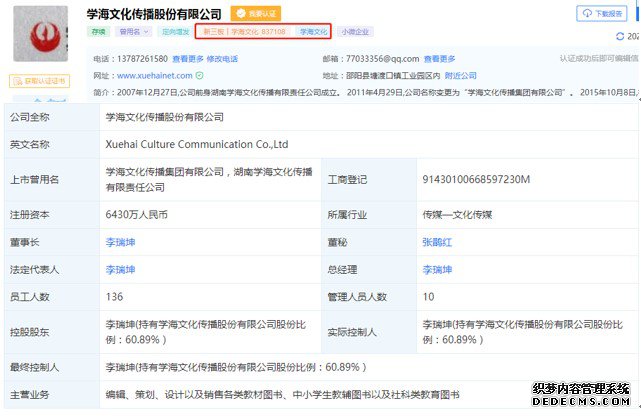This screenshot has height=416, width=641.
Task: Click the company logo thumbnail
Action: point(40,34)
